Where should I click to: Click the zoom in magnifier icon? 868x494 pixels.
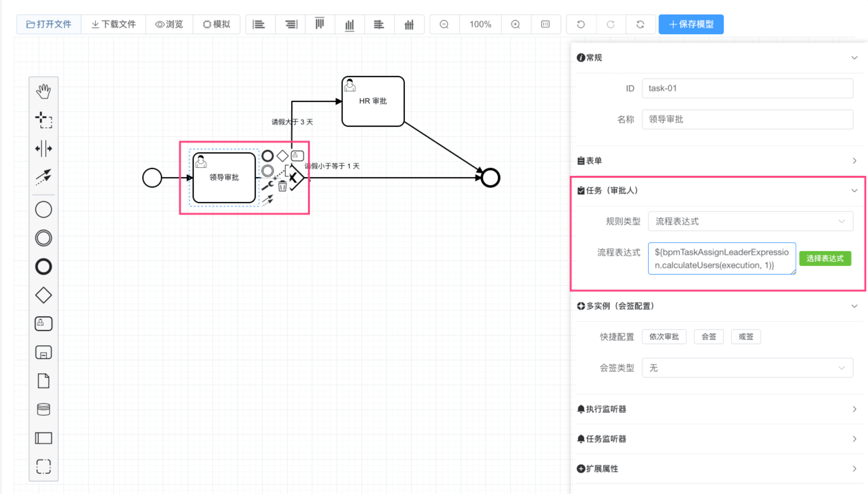515,24
